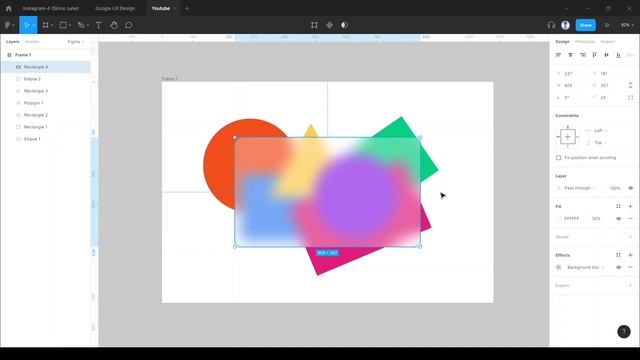Click the Use as mask icon

pos(344,25)
